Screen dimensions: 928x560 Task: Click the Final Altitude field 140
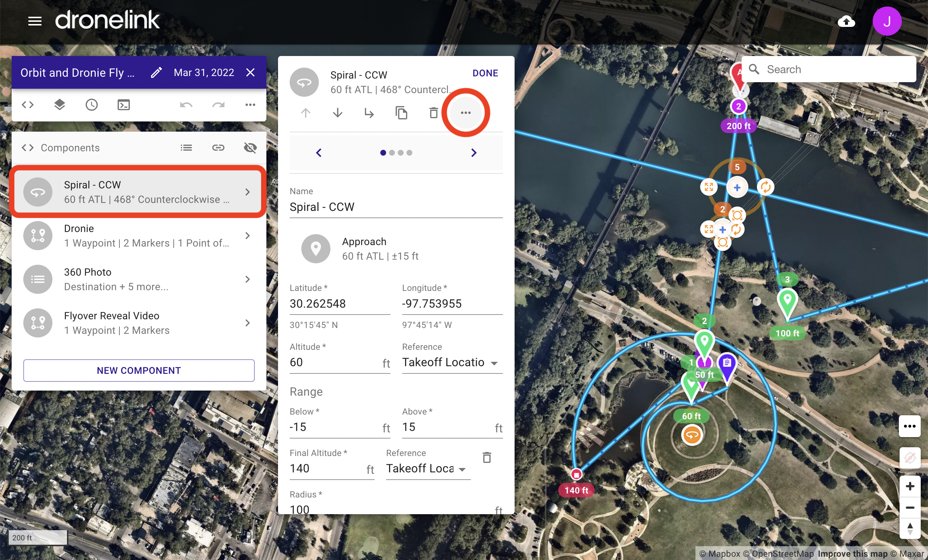(332, 469)
